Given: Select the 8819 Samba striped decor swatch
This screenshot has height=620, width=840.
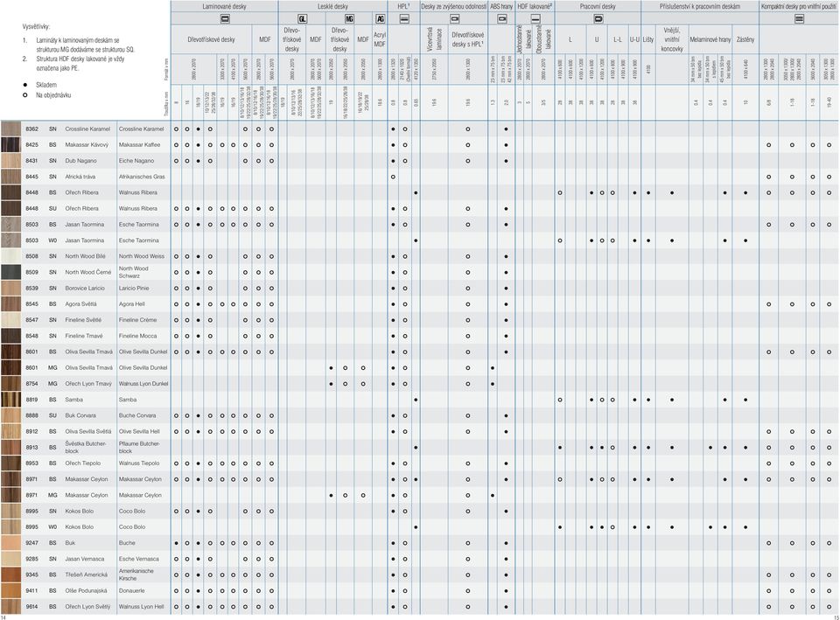Looking at the screenshot, I should point(10,400).
